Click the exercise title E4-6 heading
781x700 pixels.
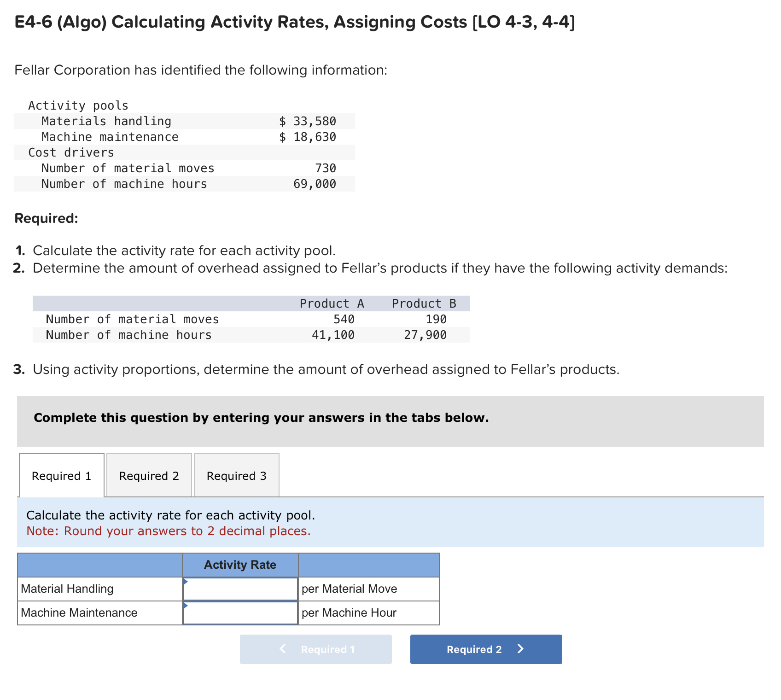tap(293, 22)
